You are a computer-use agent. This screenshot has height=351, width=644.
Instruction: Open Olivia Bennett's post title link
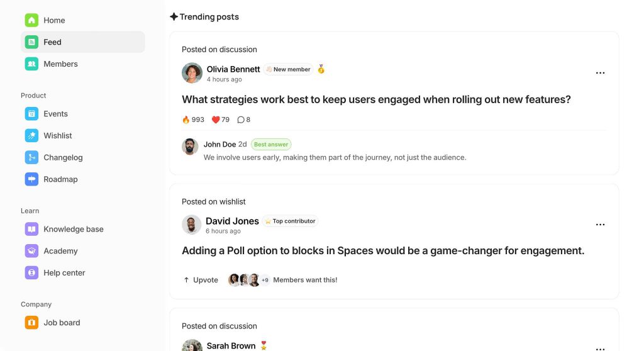pos(376,99)
